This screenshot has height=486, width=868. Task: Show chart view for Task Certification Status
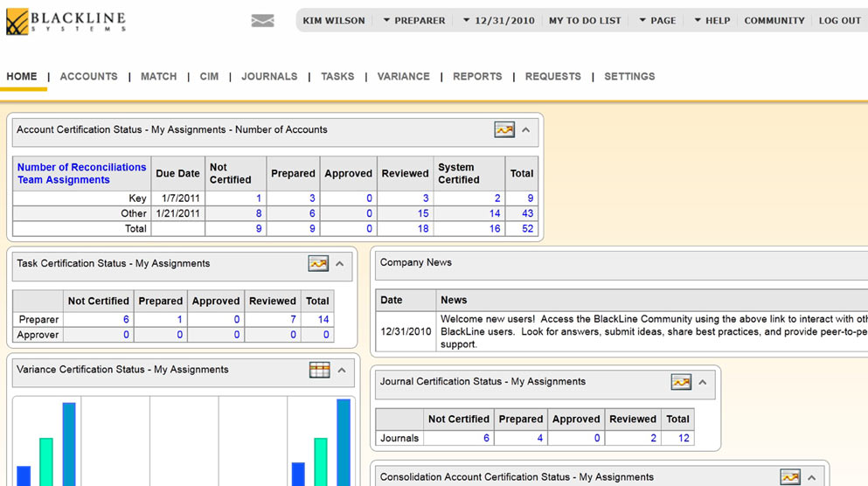pos(318,263)
